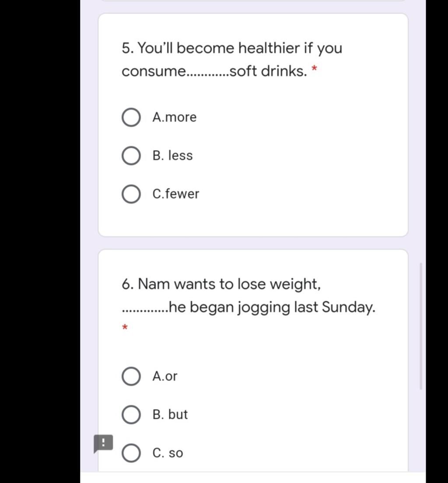The height and width of the screenshot is (483, 448).
Task: Click the 'B. but' answer label
Action: click(170, 415)
